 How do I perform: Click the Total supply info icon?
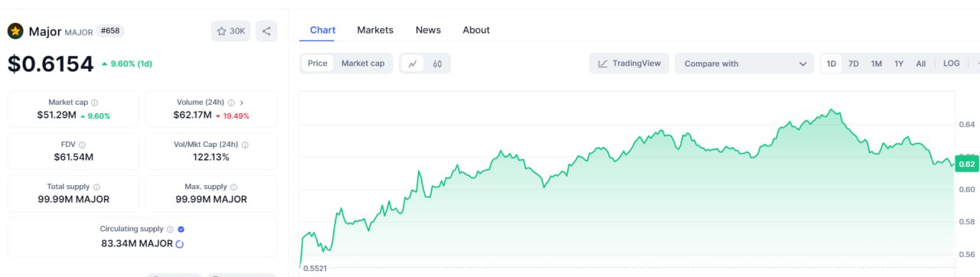tap(96, 187)
